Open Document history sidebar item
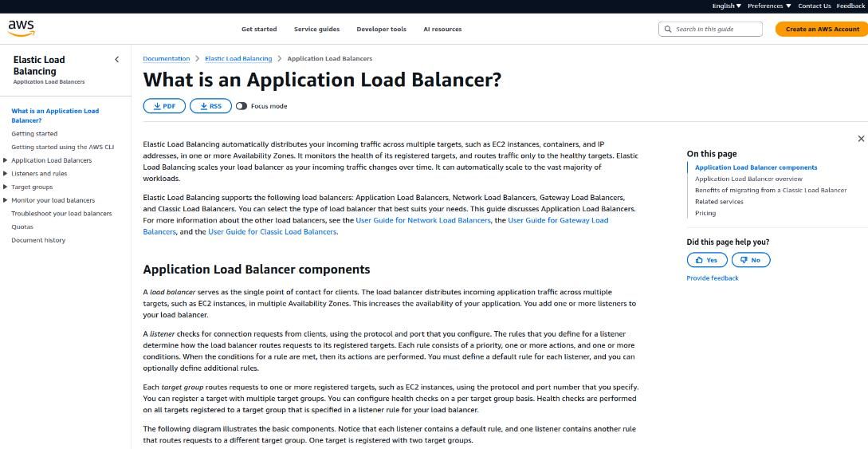Image resolution: width=868 pixels, height=449 pixels. point(38,240)
